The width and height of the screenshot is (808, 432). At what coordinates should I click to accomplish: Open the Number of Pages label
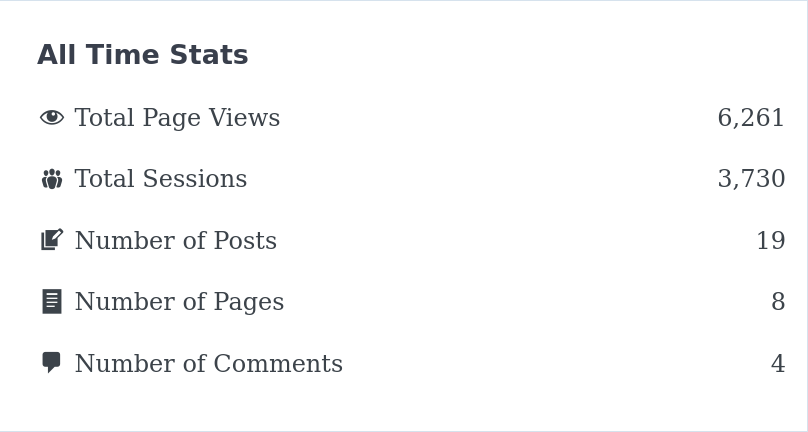click(179, 302)
